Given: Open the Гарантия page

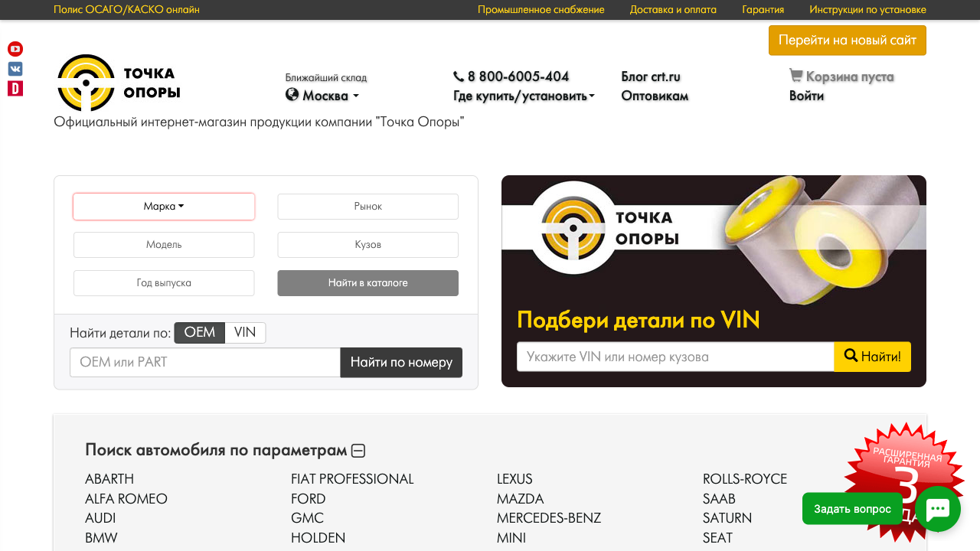Looking at the screenshot, I should [763, 10].
